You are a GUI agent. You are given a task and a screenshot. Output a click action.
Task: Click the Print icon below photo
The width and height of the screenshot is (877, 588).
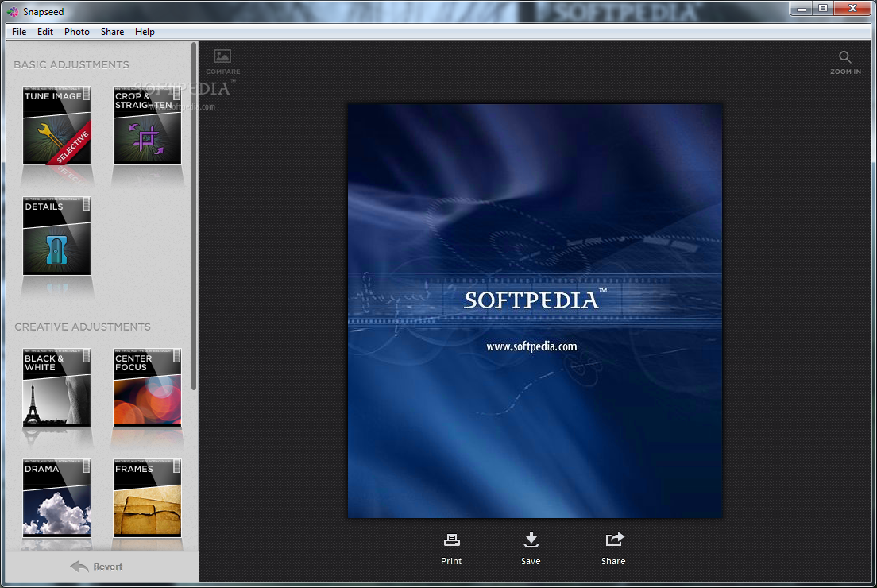[x=451, y=540]
